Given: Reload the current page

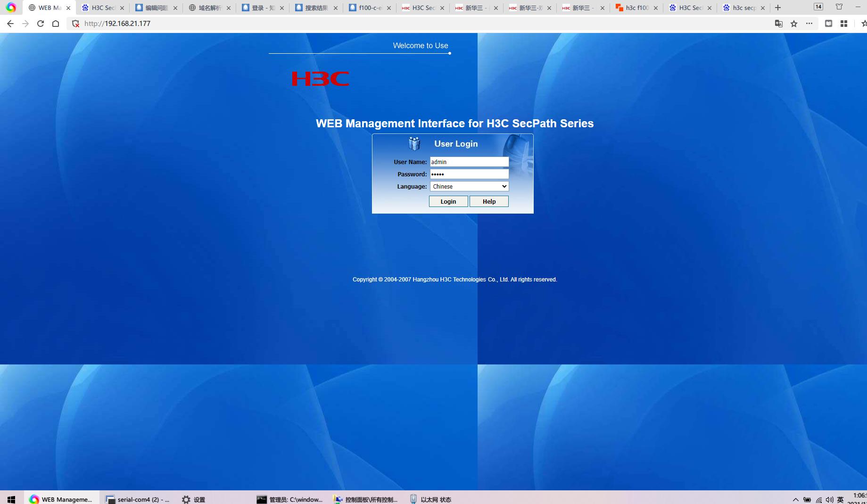Looking at the screenshot, I should coord(41,24).
